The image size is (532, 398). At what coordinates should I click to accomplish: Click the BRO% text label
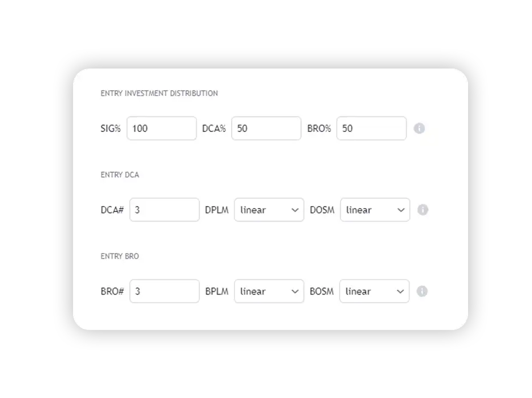point(319,128)
